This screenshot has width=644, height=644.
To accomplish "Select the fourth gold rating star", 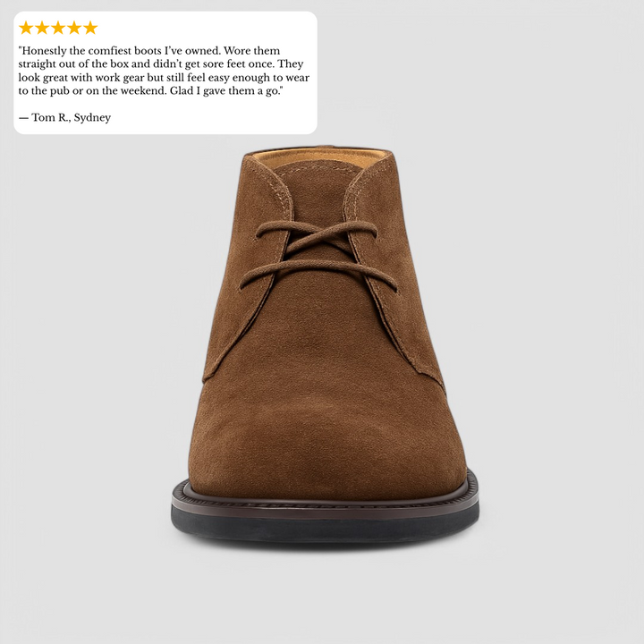I will (x=74, y=28).
